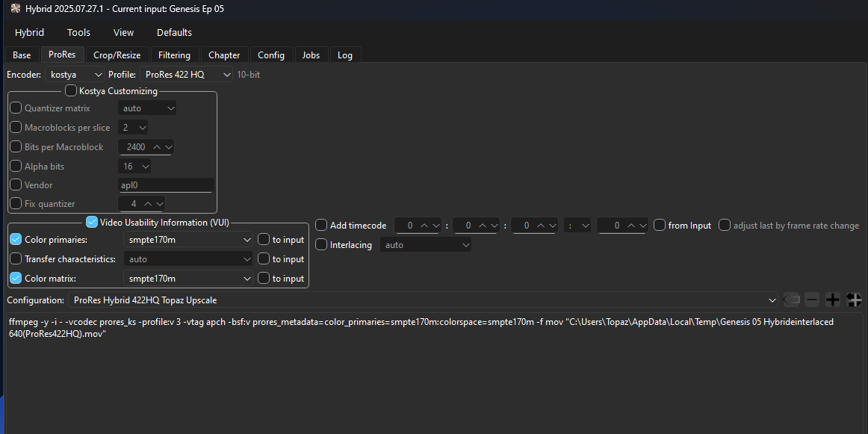Open the Tools menu
Viewport: 868px width, 434px height.
[78, 32]
